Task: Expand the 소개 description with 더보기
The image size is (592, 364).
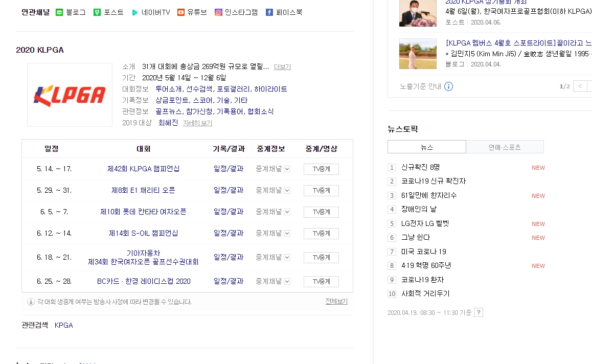Action: pos(282,67)
